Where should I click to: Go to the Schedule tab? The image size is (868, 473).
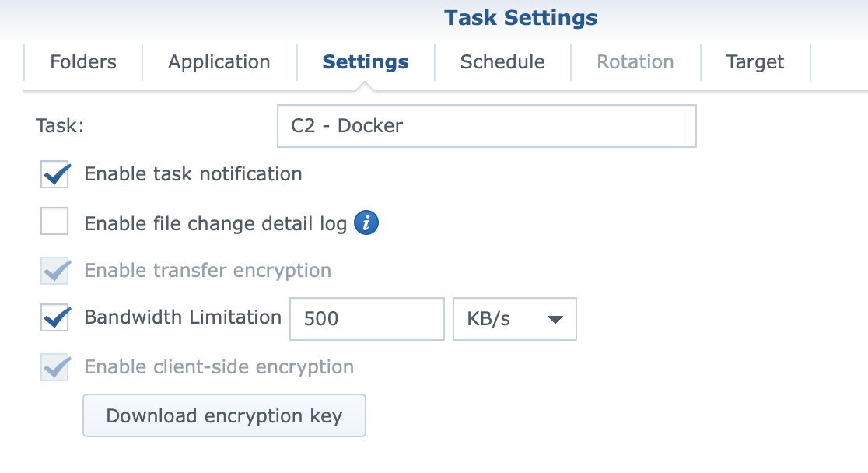coord(502,62)
